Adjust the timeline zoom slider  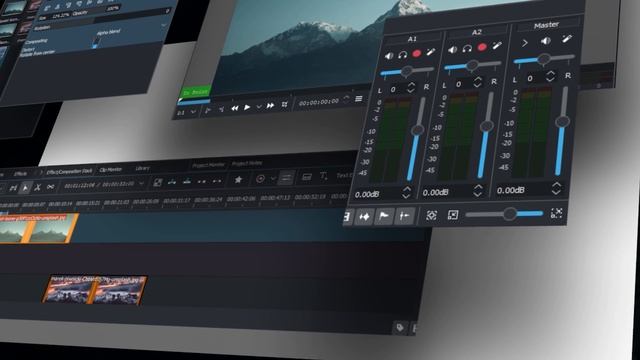pyautogui.click(x=505, y=214)
